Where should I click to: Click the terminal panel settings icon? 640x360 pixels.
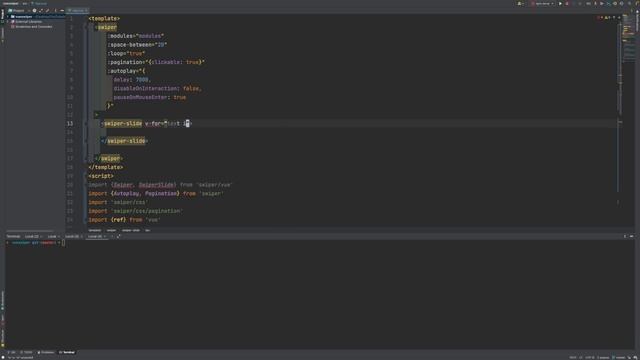pos(625,236)
